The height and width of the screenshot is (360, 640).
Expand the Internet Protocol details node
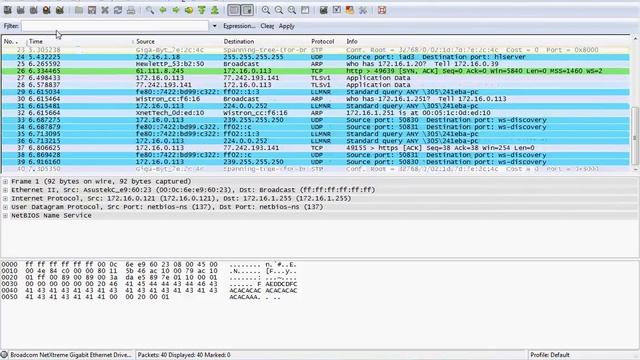point(5,198)
